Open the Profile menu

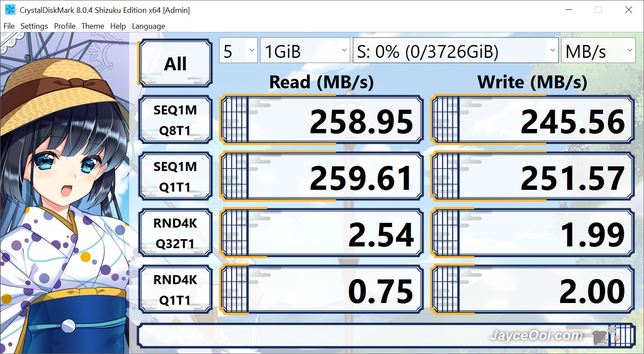pos(65,26)
